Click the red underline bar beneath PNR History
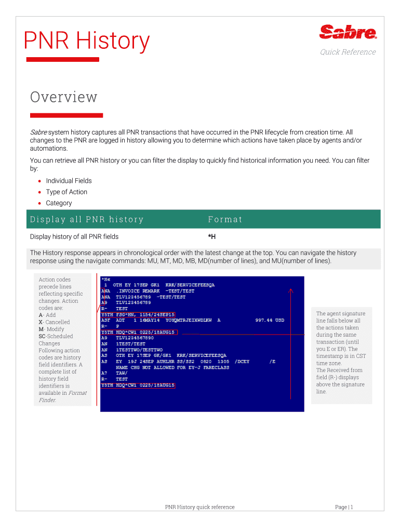 [62, 60]
